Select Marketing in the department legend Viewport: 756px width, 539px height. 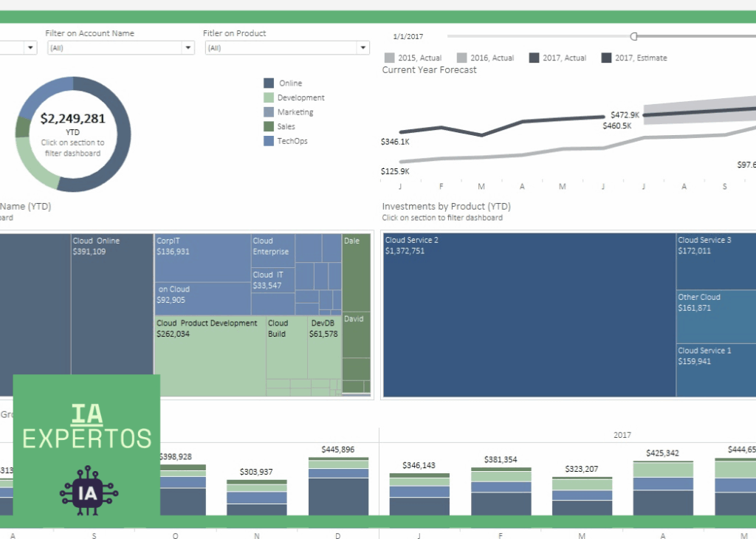[269, 111]
